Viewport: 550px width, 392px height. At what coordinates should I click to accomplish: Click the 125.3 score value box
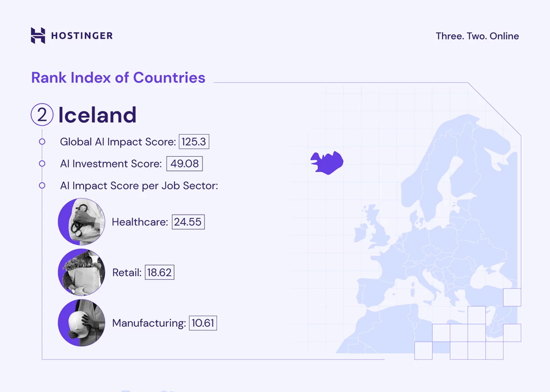point(194,142)
